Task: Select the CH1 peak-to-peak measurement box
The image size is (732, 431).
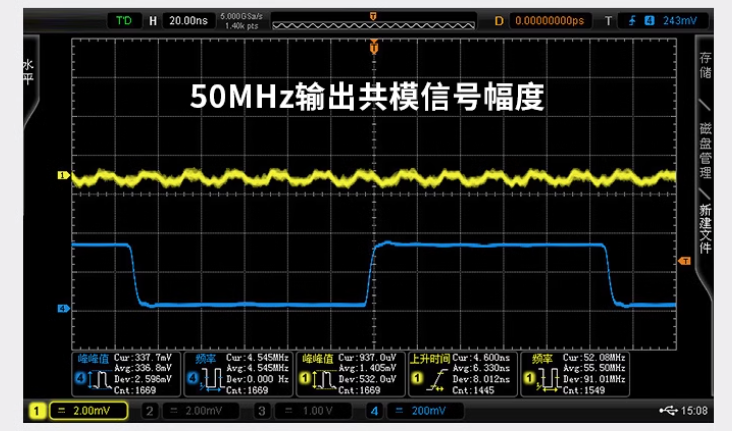Action: coord(350,373)
